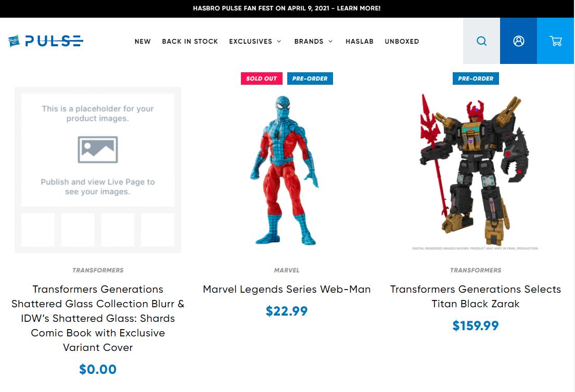This screenshot has height=392, width=575.
Task: Click Pre-Order badge above Black Zarak
Action: click(x=476, y=79)
